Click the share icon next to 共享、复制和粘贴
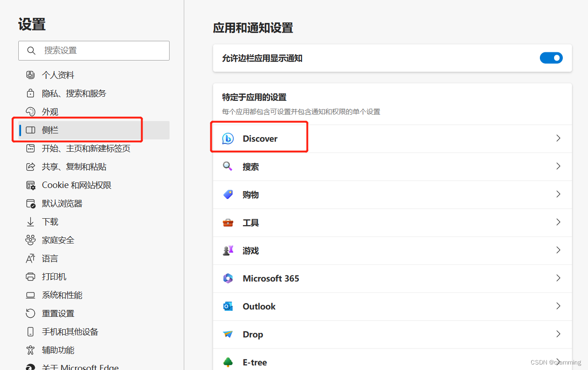Screen dimensions: 588x370 click(30, 166)
